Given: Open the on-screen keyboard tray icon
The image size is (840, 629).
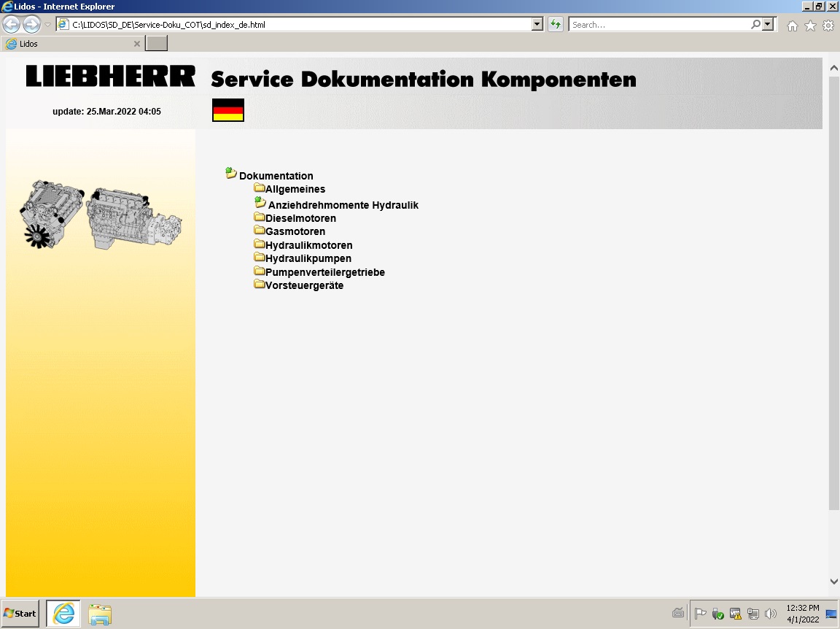Looking at the screenshot, I should point(678,614).
